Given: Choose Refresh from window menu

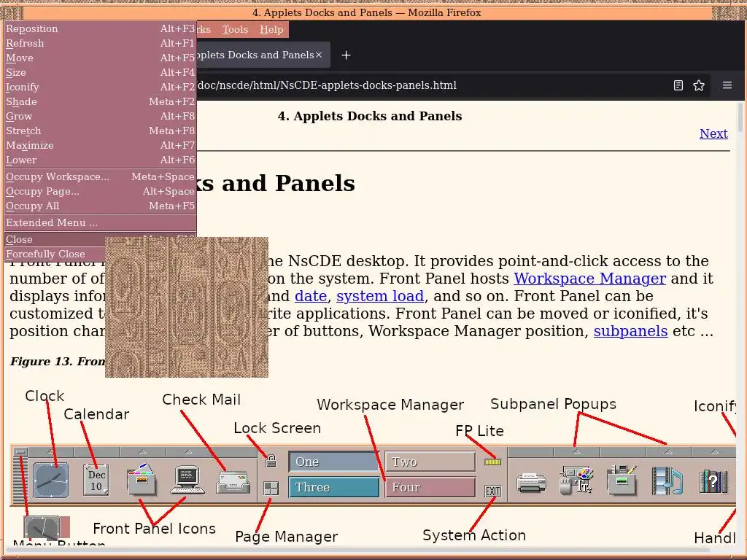Looking at the screenshot, I should pos(100,43).
